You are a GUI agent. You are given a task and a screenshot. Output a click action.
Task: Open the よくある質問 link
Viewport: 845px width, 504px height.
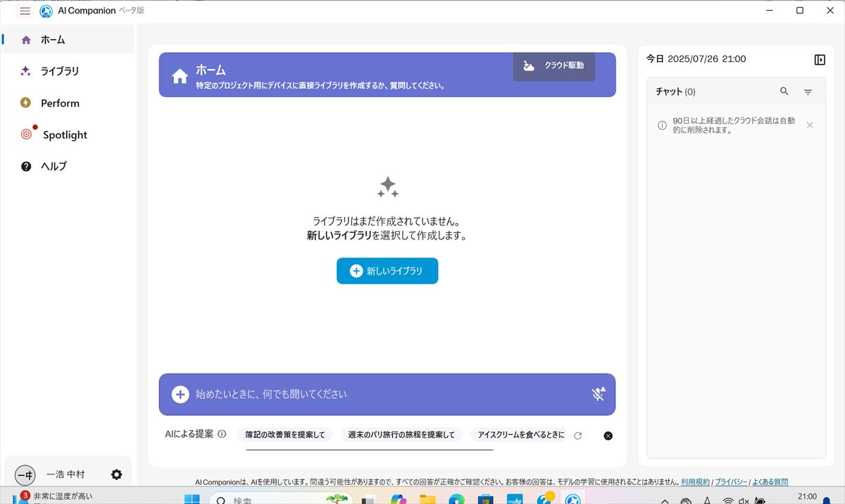pos(770,482)
